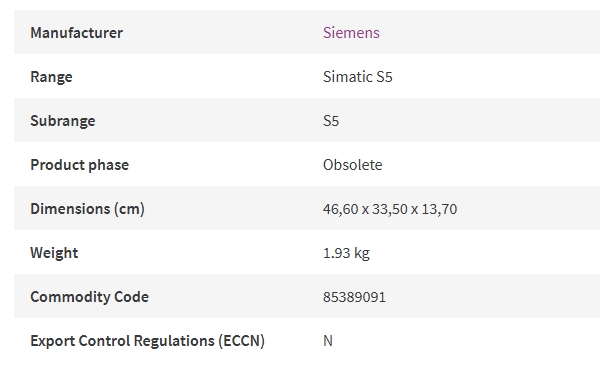612x368 pixels.
Task: Open the Siemens manufacturer link
Action: click(351, 32)
